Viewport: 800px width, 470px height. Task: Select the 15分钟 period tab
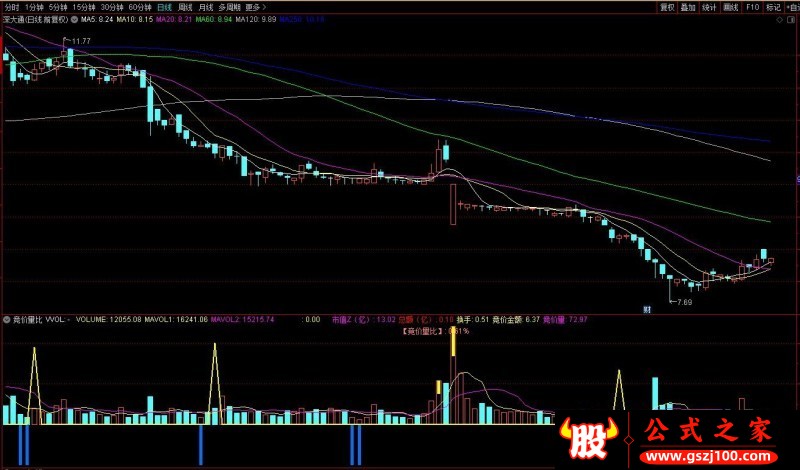coord(84,7)
